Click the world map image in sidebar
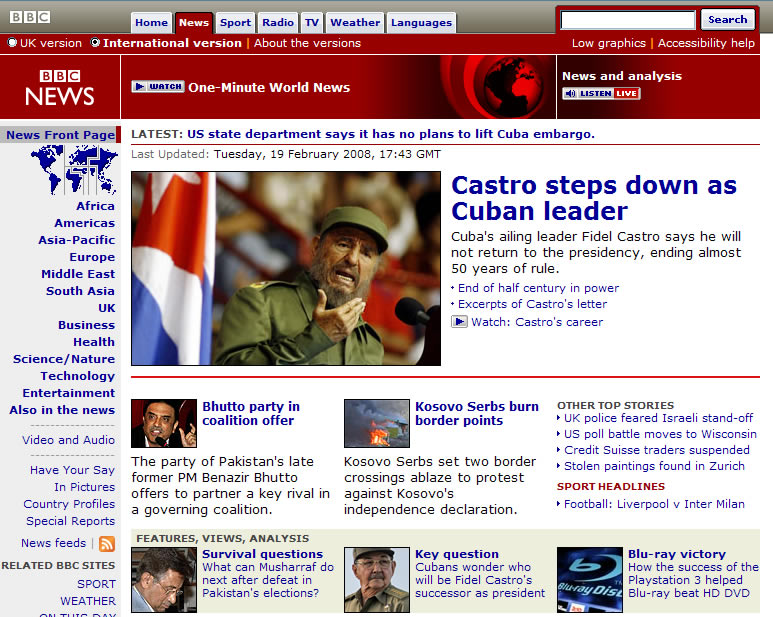 tap(74, 170)
